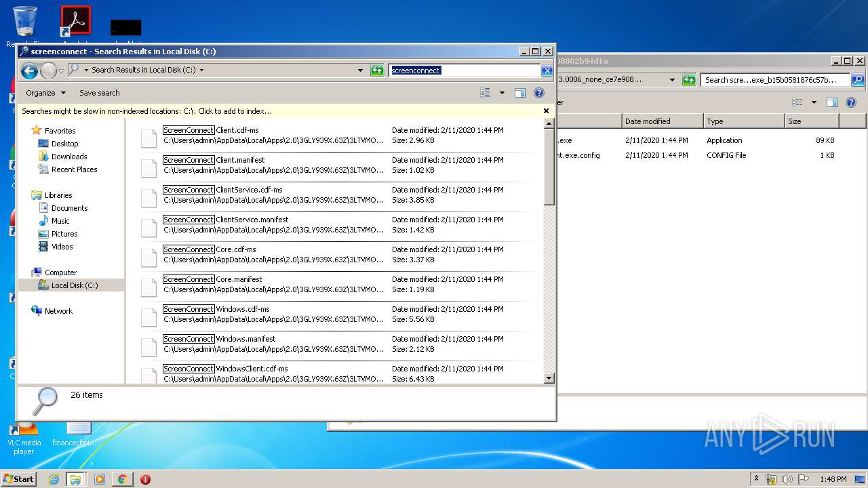Screen dimensions: 868x488
Task: Select Computer in the navigation pane
Action: 60,272
